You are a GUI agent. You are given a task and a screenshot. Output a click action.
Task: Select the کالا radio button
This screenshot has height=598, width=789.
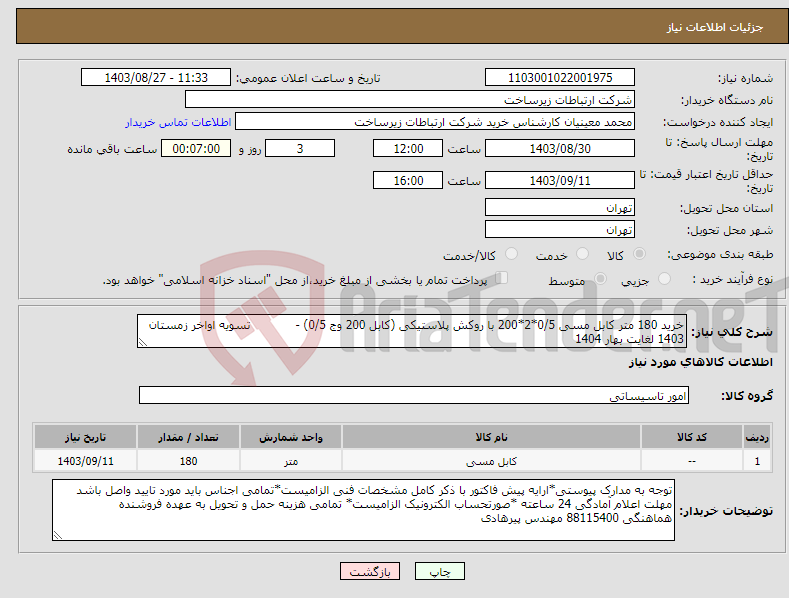[x=639, y=254]
